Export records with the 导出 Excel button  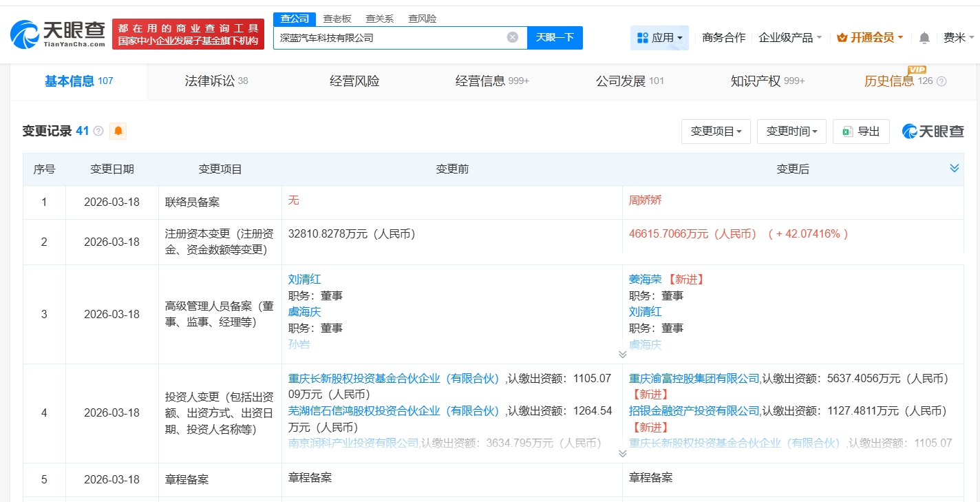[861, 132]
